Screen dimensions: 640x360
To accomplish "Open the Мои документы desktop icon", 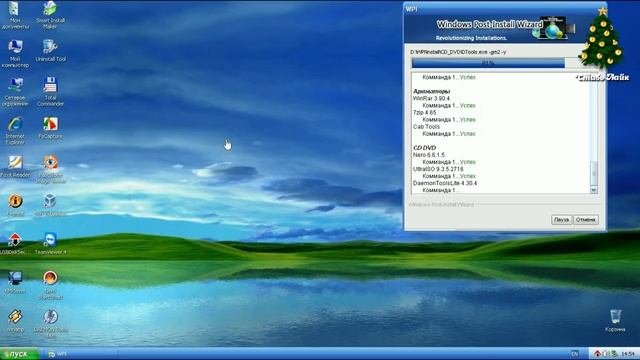I will 15,15.
